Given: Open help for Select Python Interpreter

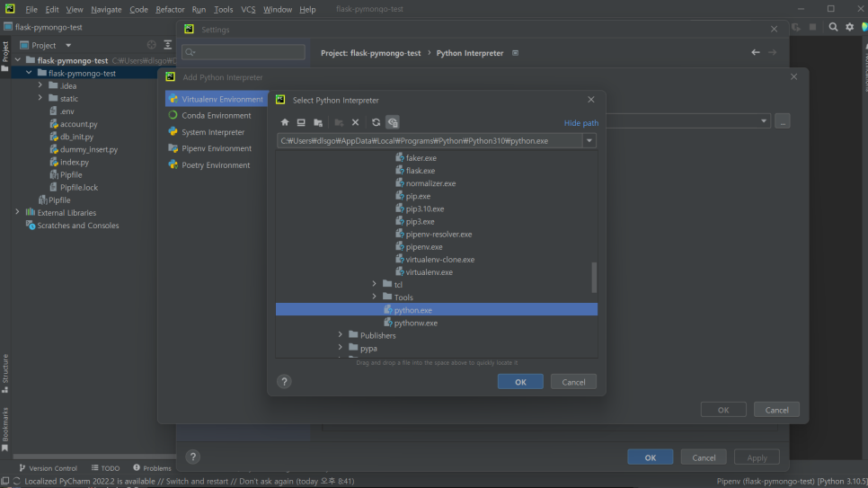Looking at the screenshot, I should (x=284, y=382).
